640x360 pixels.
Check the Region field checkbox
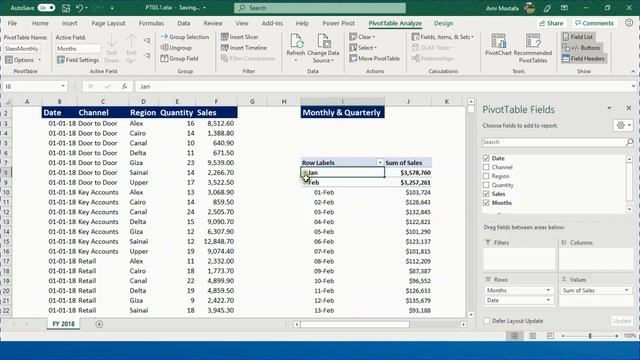click(486, 176)
